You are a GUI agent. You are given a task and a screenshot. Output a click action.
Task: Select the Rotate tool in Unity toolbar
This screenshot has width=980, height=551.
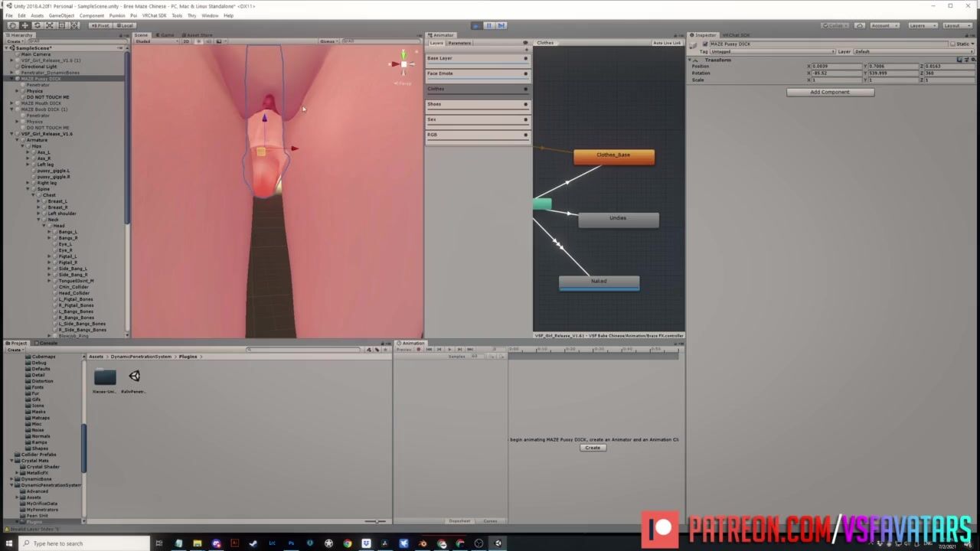pos(37,25)
